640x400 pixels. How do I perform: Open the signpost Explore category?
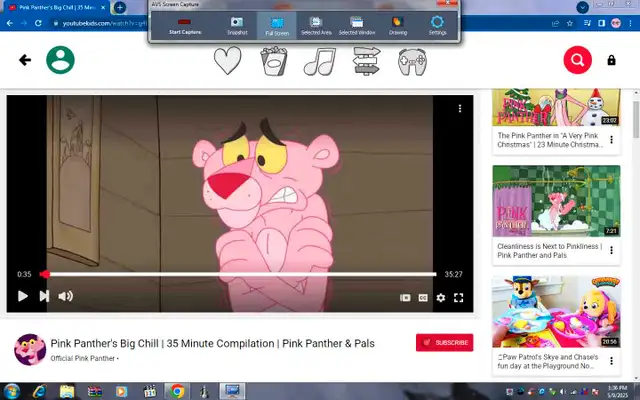click(x=366, y=61)
